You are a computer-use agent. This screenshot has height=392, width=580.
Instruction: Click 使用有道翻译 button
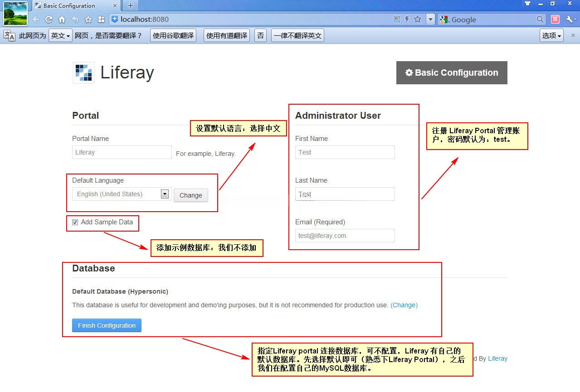(227, 36)
